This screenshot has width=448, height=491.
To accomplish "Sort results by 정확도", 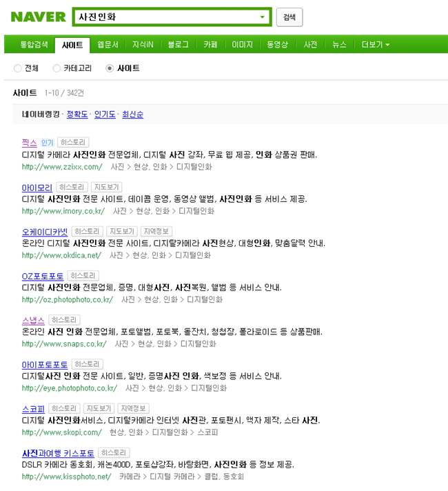I will click(77, 114).
